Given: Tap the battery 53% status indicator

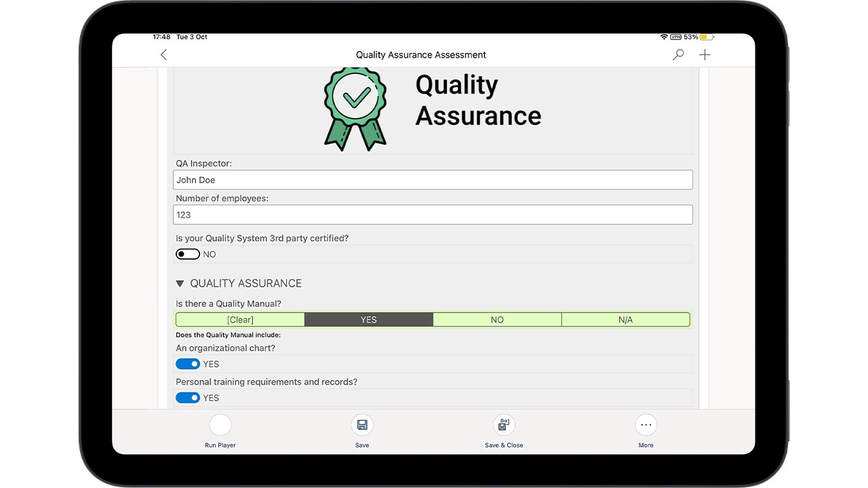Looking at the screenshot, I should point(698,37).
